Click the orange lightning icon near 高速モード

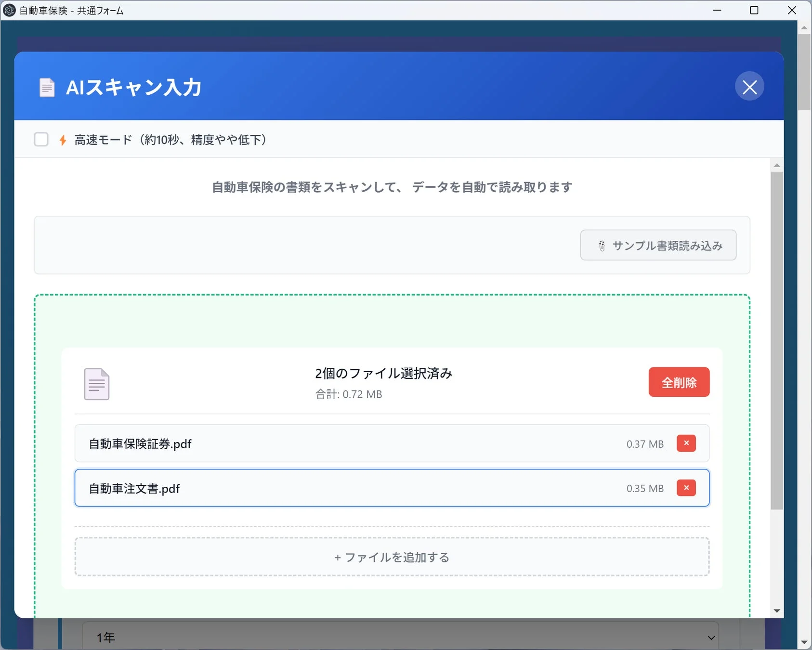click(x=63, y=139)
